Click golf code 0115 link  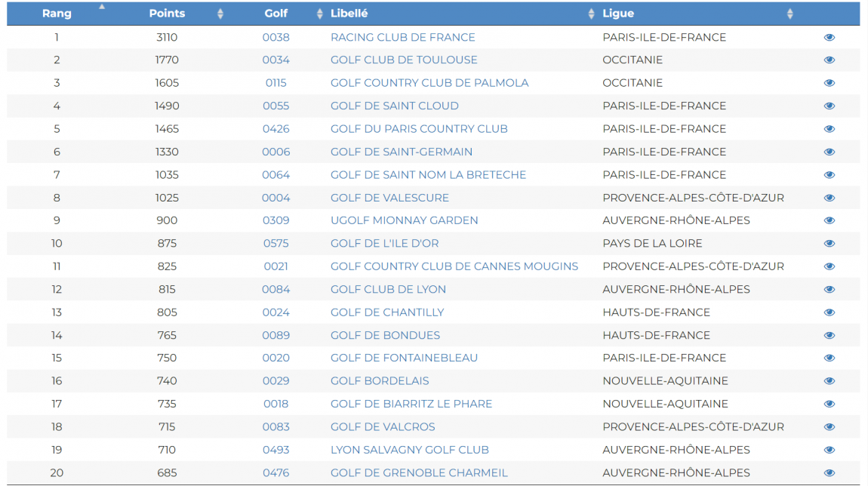coord(275,83)
